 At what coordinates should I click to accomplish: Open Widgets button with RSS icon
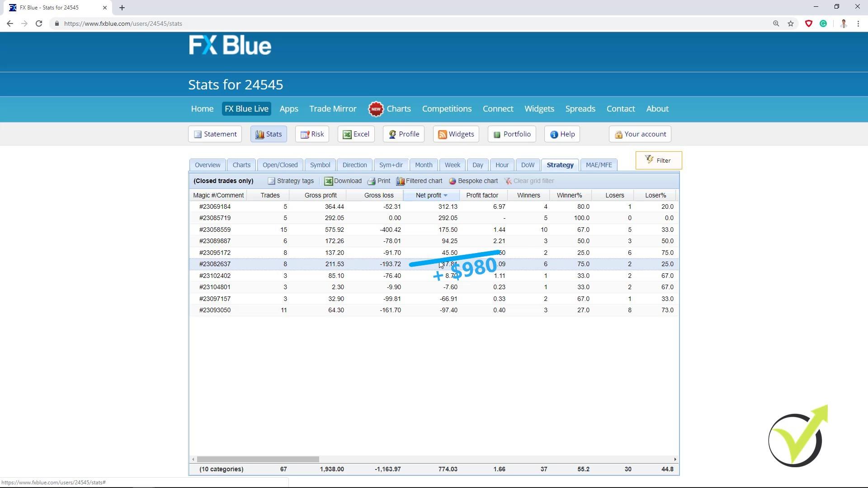pyautogui.click(x=456, y=134)
